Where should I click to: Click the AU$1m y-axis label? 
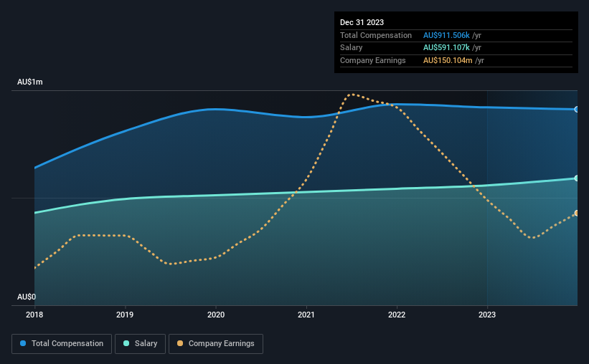pos(30,82)
